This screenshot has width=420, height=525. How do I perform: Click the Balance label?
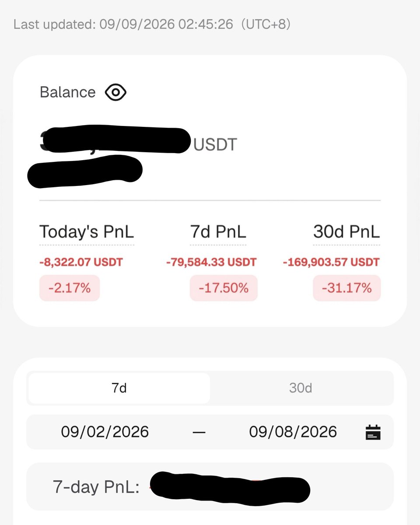pyautogui.click(x=67, y=92)
